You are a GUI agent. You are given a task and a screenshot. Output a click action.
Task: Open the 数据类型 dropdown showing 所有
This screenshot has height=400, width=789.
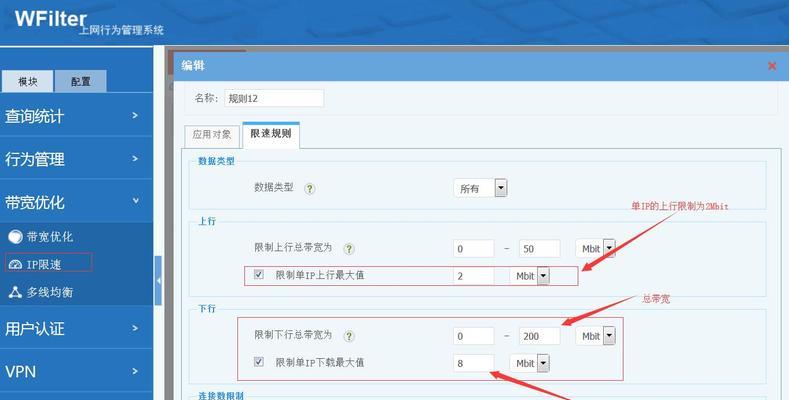point(480,188)
